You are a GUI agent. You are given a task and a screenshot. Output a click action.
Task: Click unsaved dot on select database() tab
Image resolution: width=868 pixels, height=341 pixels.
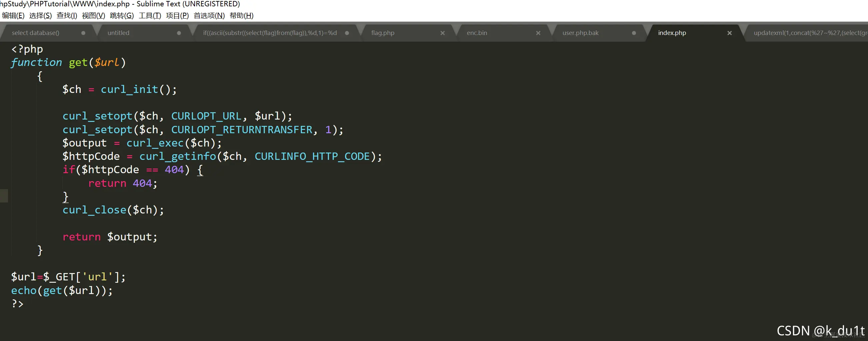83,33
